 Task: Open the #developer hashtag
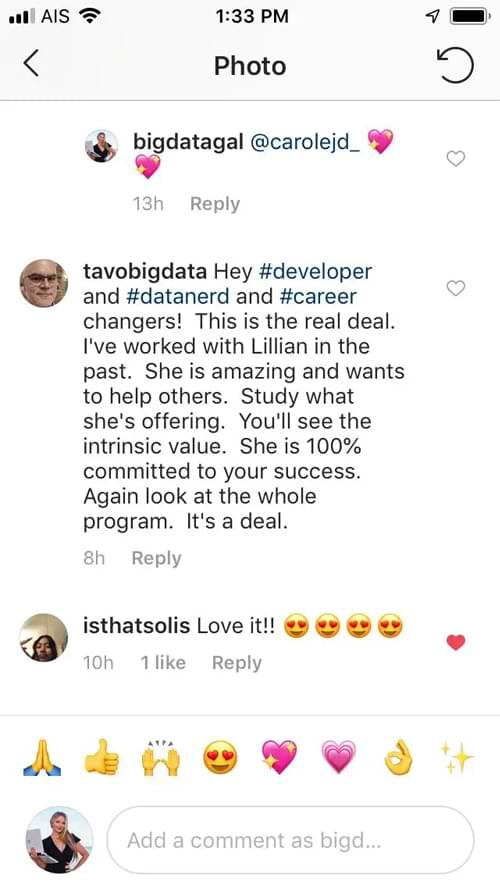pos(315,272)
